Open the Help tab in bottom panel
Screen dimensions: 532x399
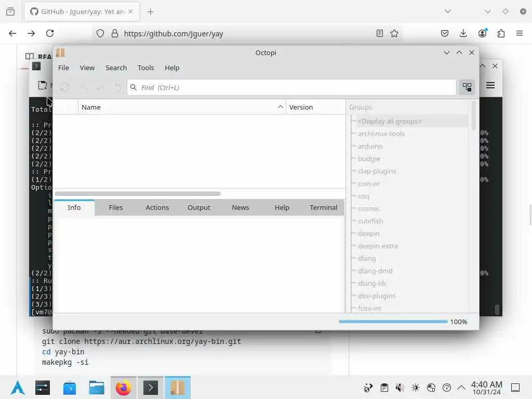pos(282,208)
